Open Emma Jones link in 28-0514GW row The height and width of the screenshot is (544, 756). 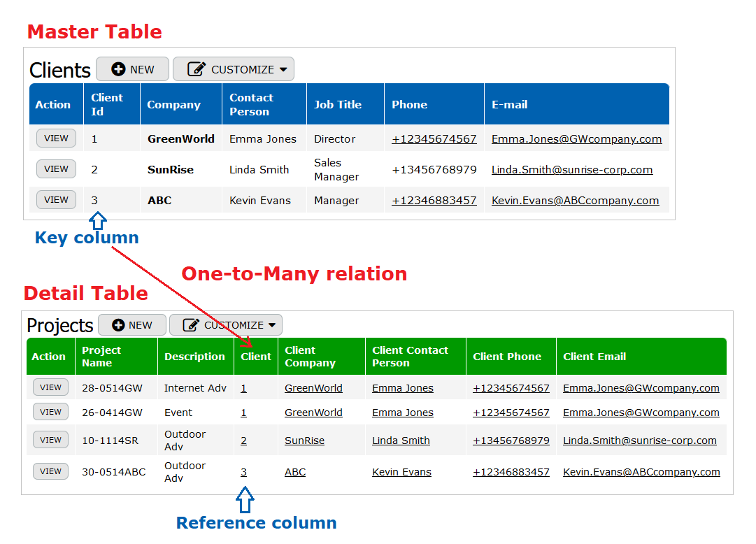(403, 388)
